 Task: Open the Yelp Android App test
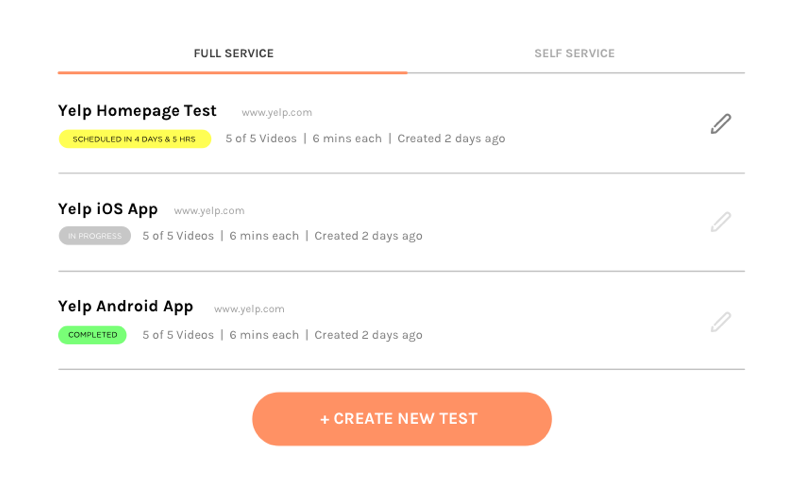126,307
